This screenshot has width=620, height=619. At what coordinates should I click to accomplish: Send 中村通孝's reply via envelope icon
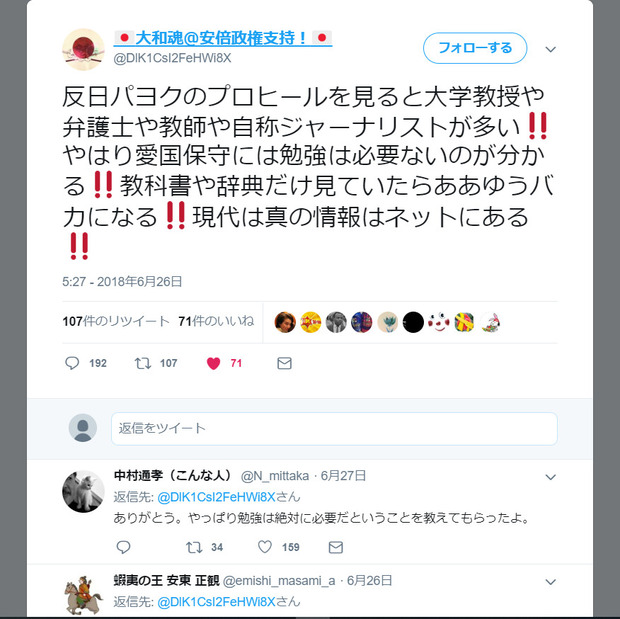(x=336, y=547)
